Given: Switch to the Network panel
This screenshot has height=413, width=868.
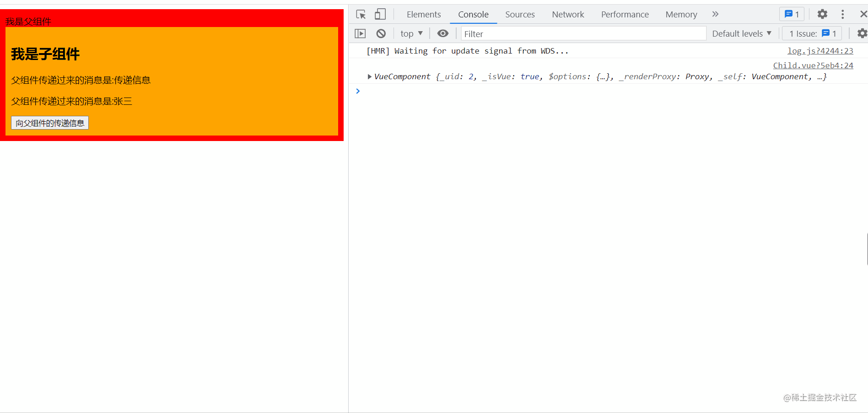Looking at the screenshot, I should (567, 14).
